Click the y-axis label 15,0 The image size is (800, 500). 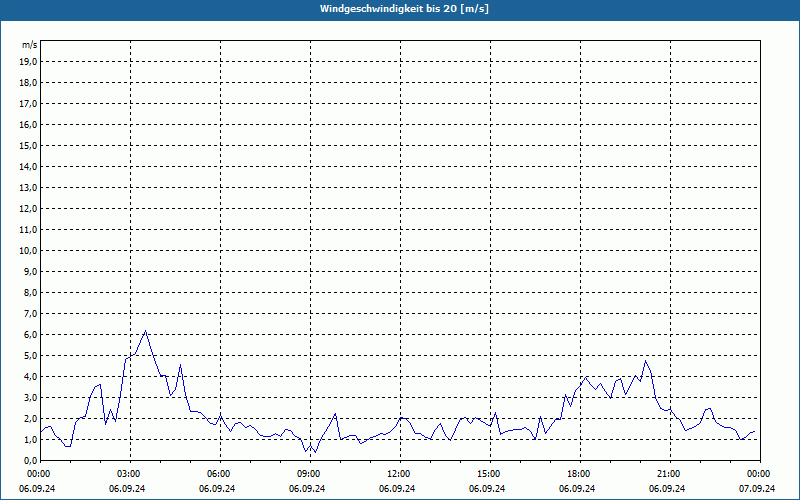pos(30,145)
